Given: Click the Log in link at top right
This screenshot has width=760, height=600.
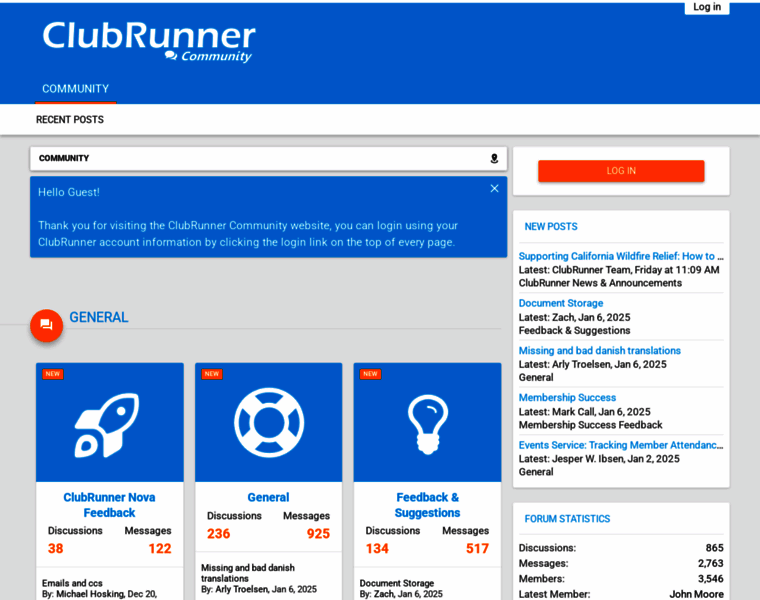Looking at the screenshot, I should pos(707,7).
